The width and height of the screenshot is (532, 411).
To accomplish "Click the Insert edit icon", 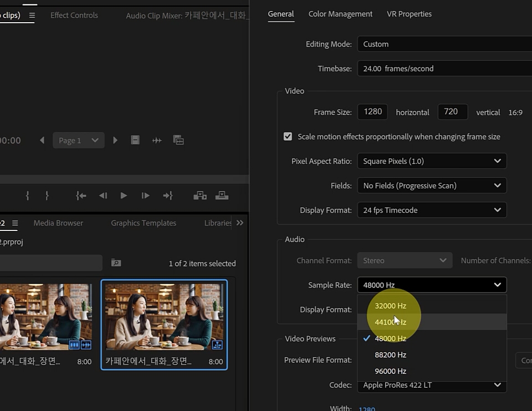I will pyautogui.click(x=200, y=196).
